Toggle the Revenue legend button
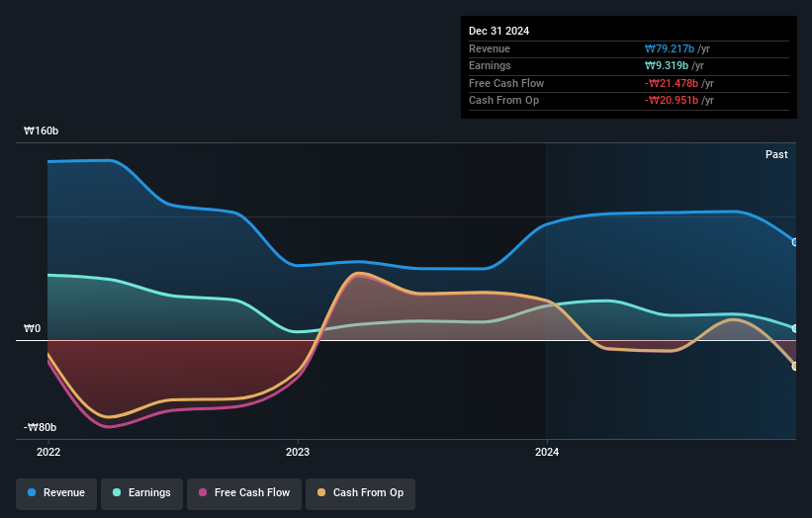This screenshot has height=518, width=812. click(56, 493)
